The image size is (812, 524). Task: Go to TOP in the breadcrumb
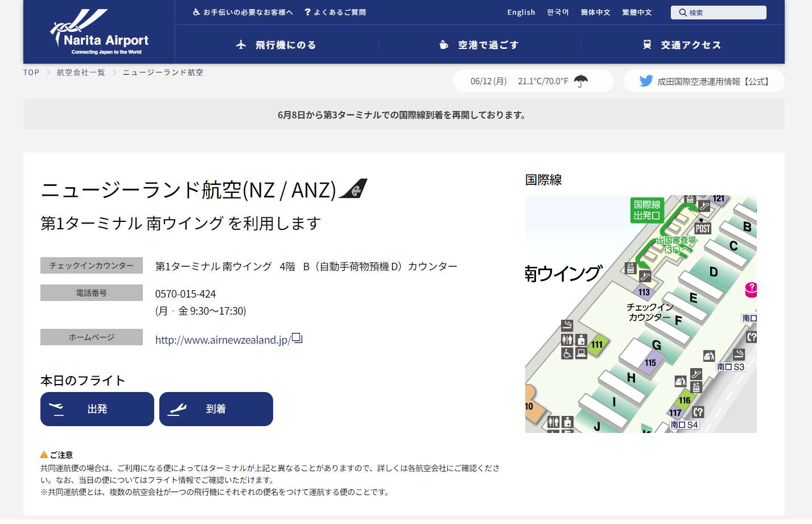[x=31, y=72]
